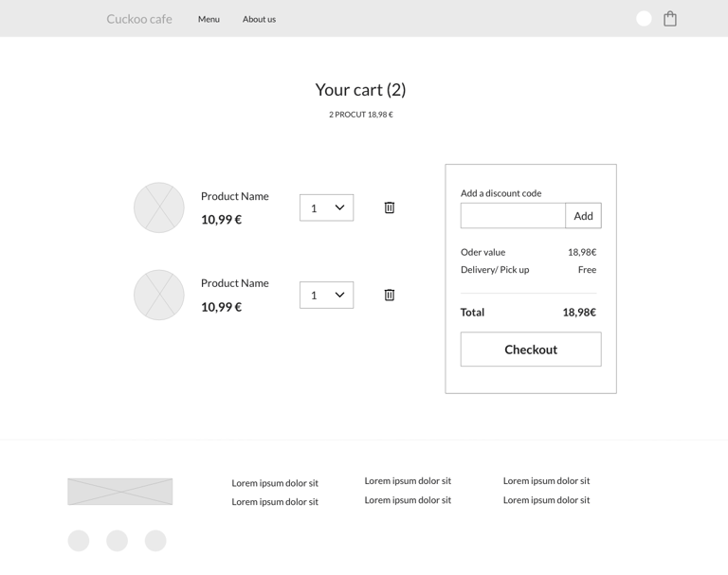Click the middle round social icon in footer

[x=117, y=541]
